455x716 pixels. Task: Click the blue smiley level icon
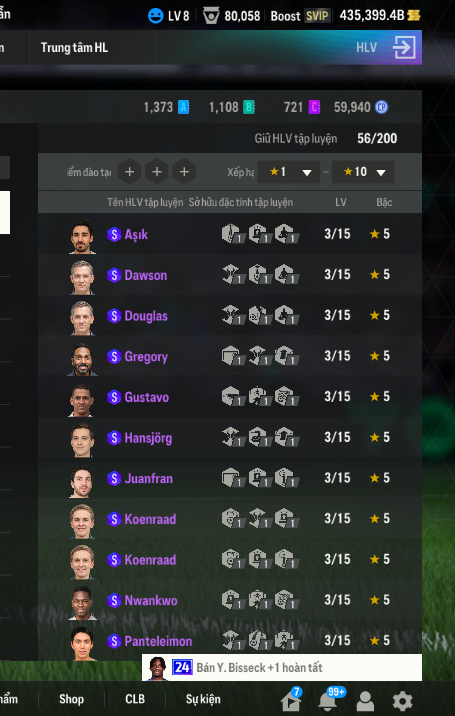(155, 16)
